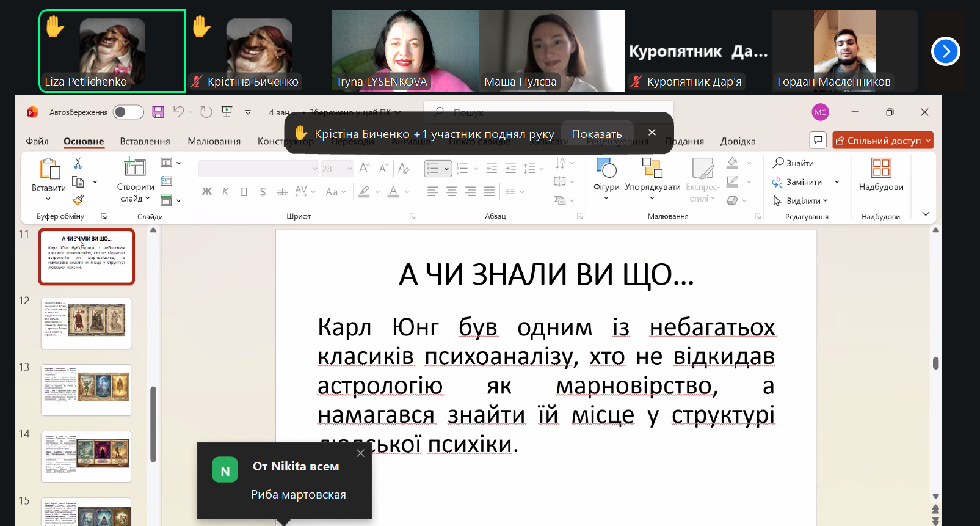
Task: Expand the Виділити selection dropdown
Action: pos(806,201)
